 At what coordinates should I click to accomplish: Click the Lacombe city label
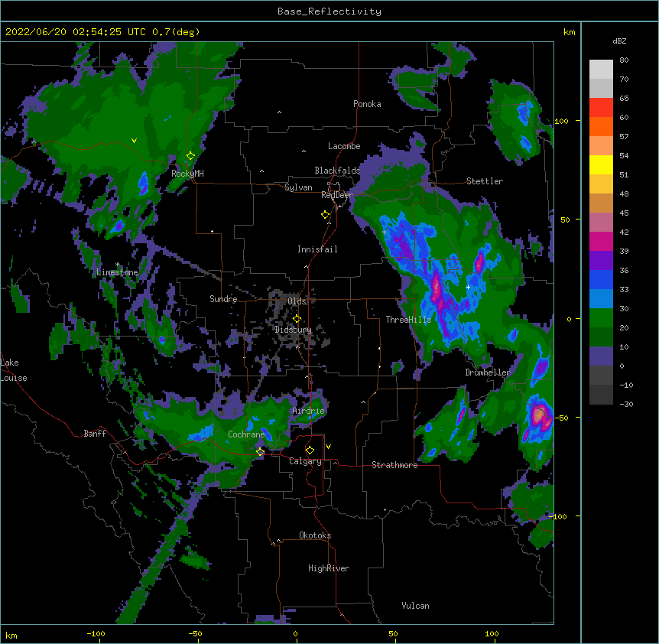coord(344,146)
